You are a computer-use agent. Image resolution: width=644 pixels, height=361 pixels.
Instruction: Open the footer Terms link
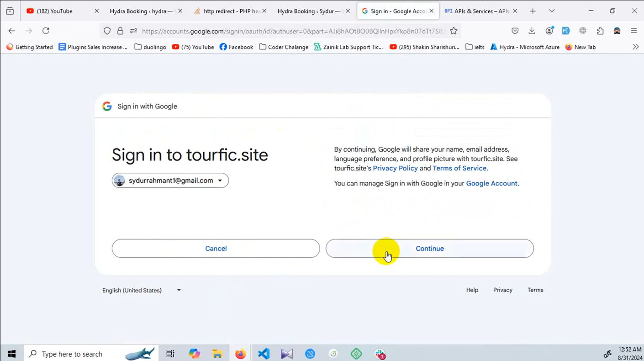pos(535,290)
